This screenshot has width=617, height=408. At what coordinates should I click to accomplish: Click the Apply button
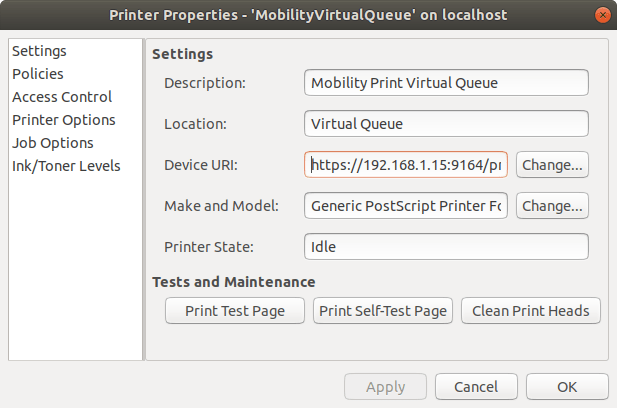point(385,387)
